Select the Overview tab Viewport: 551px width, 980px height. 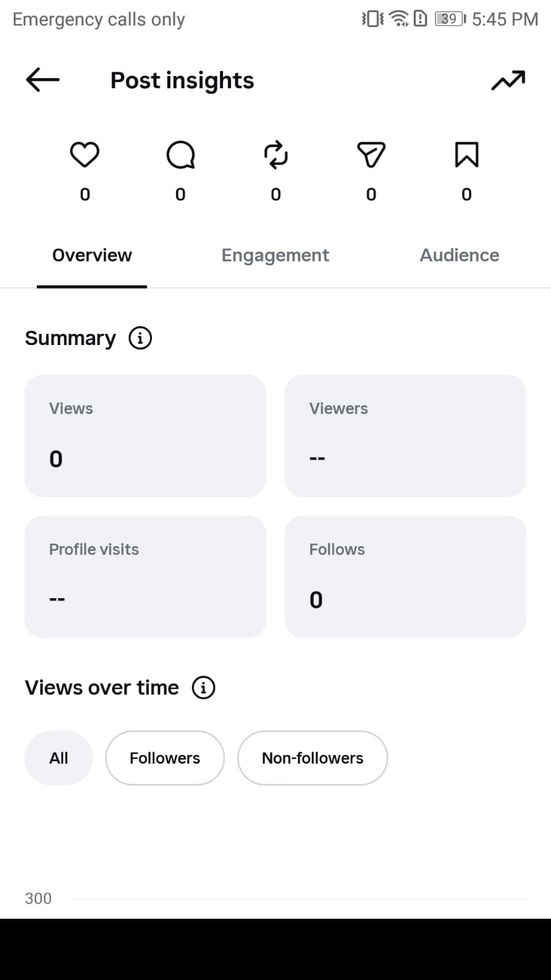tap(92, 255)
